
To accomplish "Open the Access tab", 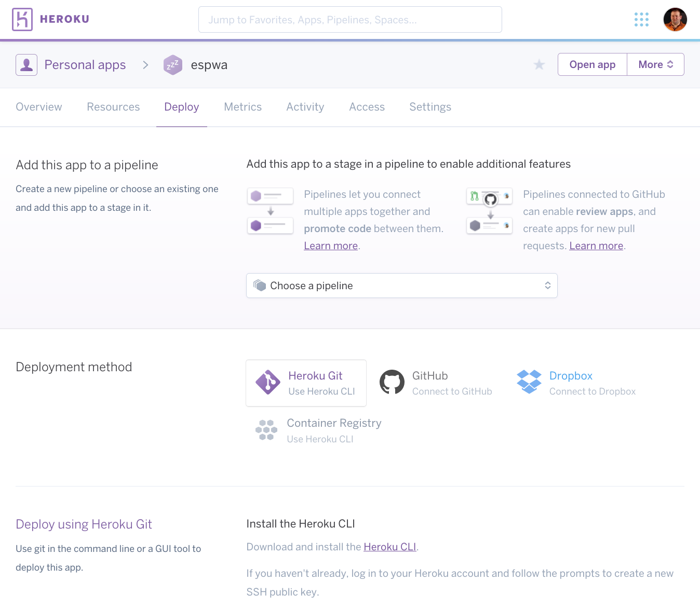I will [x=367, y=107].
